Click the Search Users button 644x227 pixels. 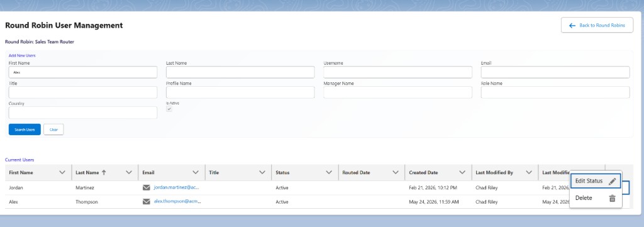tap(25, 130)
